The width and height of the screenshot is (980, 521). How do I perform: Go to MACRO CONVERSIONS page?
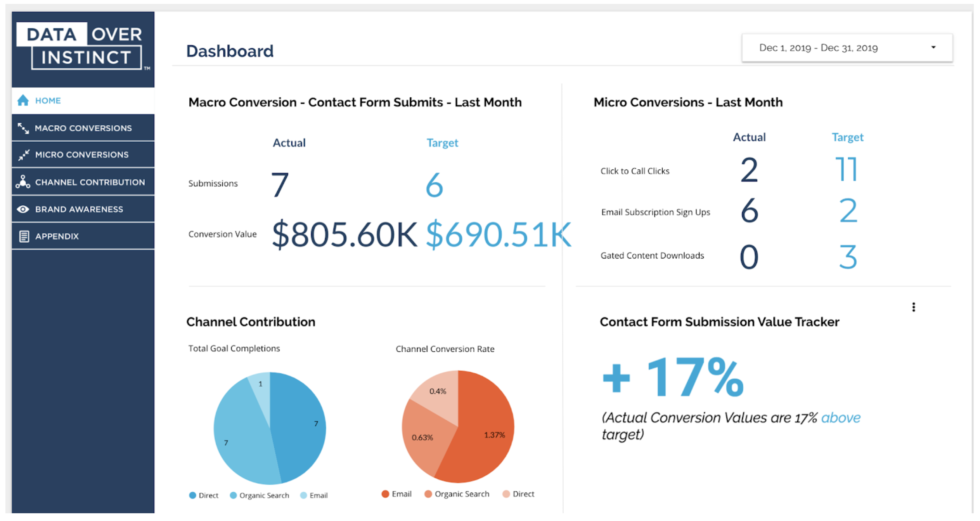click(83, 128)
